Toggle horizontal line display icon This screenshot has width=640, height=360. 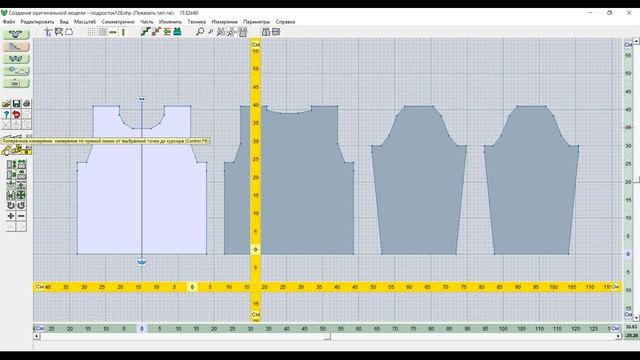[113, 32]
